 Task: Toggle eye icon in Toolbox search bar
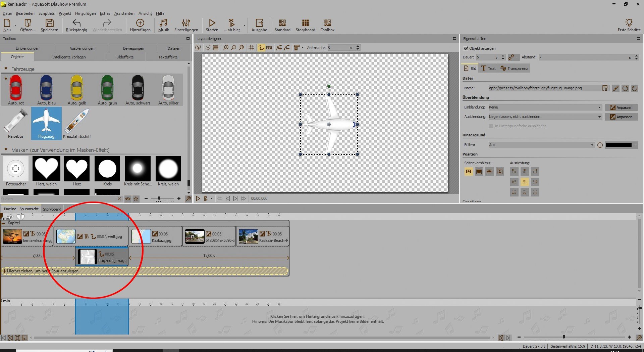128,199
